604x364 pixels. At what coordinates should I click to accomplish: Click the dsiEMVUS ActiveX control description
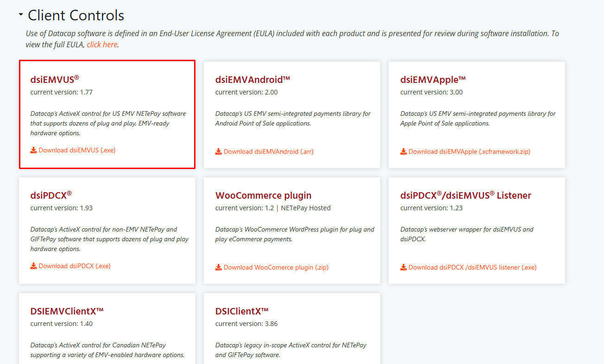pyautogui.click(x=108, y=123)
